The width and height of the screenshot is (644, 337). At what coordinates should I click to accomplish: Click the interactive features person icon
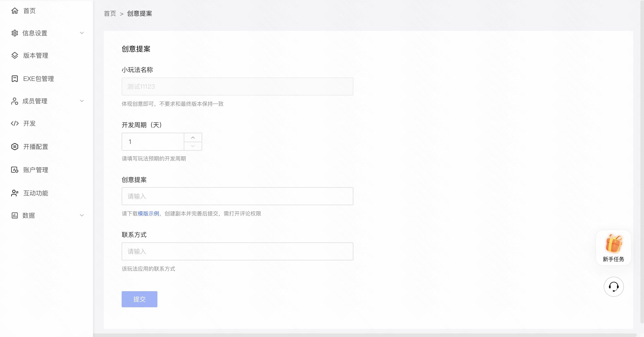point(15,193)
